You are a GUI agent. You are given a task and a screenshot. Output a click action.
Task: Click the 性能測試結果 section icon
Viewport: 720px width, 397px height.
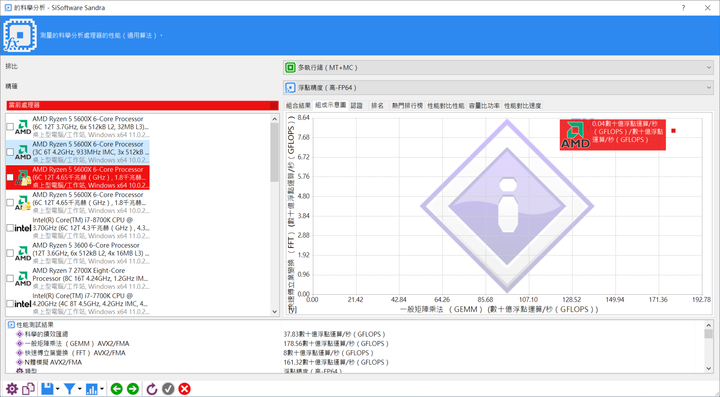[x=11, y=325]
